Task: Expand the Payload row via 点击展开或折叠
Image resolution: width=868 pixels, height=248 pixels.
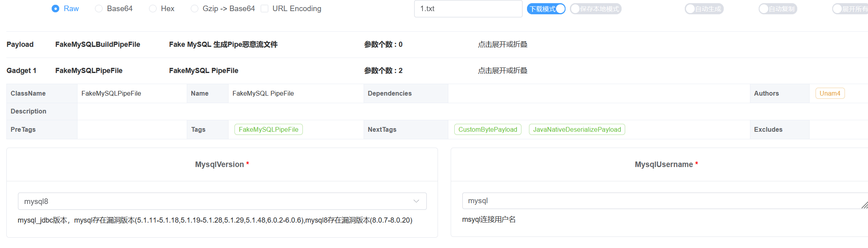Action: (x=502, y=44)
